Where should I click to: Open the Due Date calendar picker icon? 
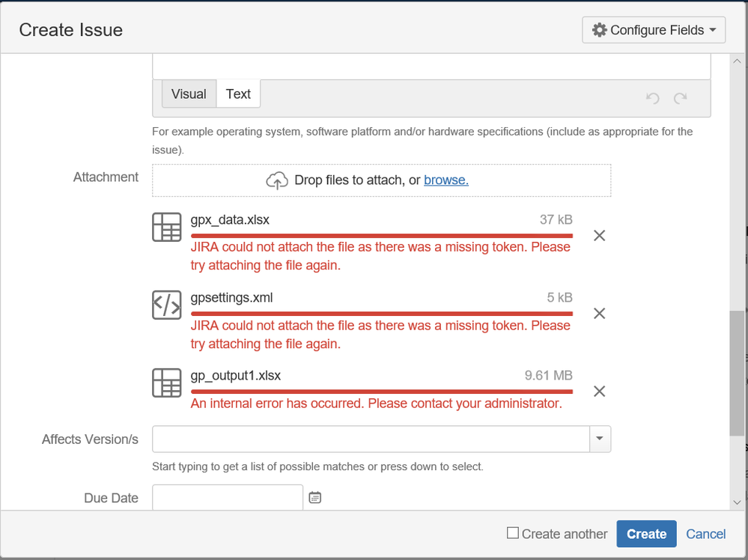pos(314,496)
